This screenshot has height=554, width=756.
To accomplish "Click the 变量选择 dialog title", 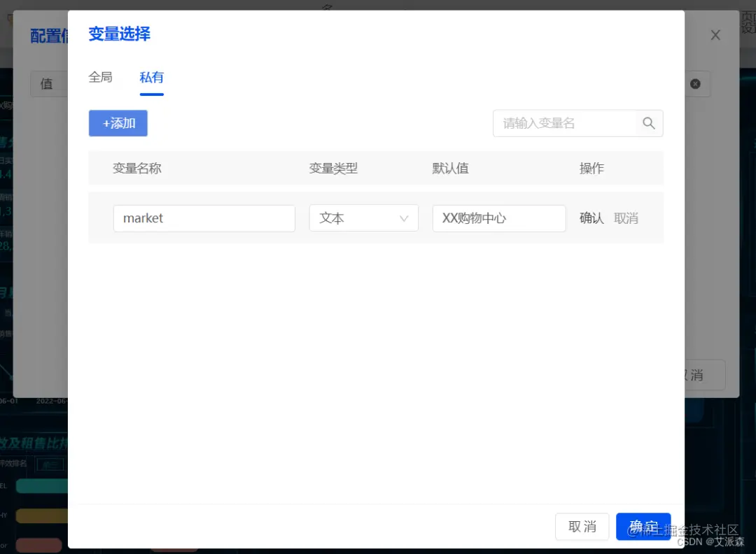I will point(119,34).
